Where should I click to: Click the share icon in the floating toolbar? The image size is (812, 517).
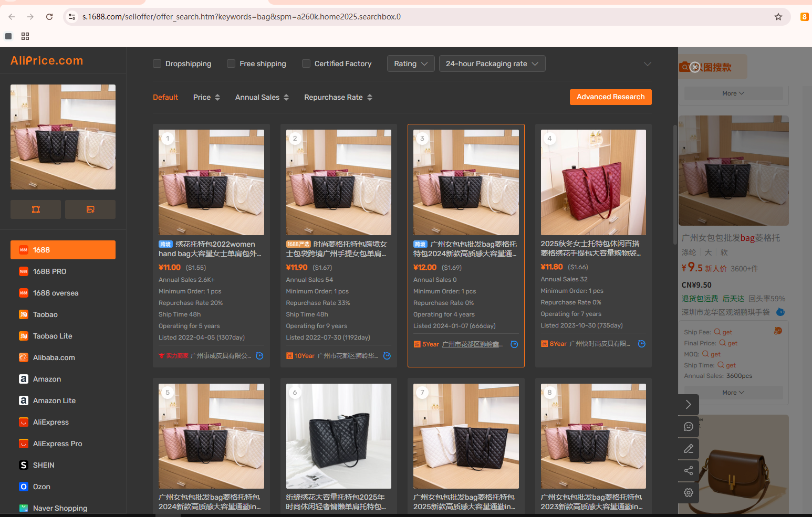(x=689, y=471)
